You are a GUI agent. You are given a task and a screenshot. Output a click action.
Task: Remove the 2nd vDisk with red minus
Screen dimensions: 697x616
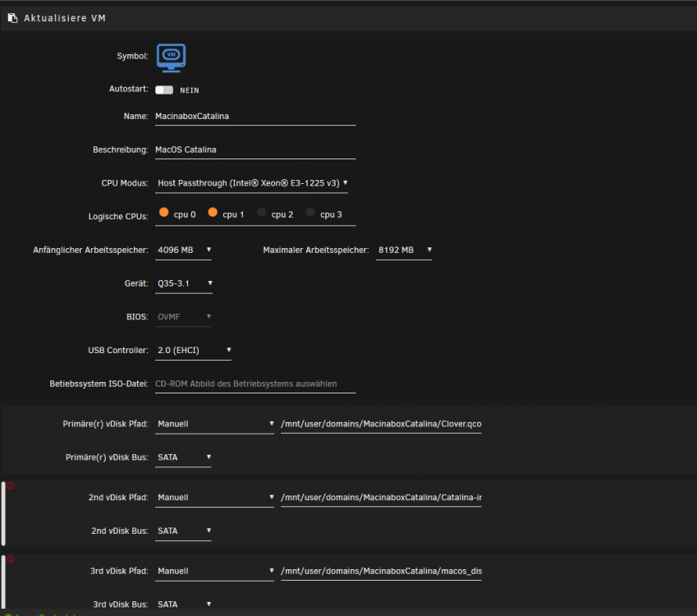tap(11, 485)
